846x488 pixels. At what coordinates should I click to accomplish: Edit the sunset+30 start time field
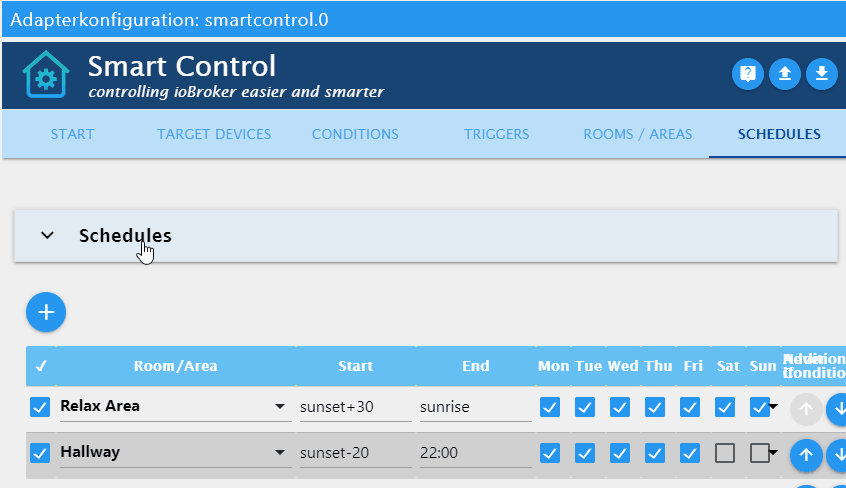click(356, 407)
